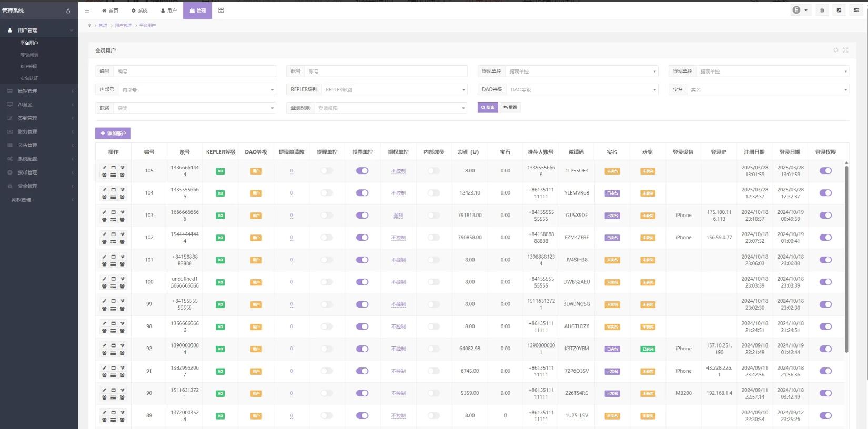Viewport: 868px width, 429px height.
Task: Click the expand fullscreen icon in 会员用户 panel
Action: coord(845,50)
